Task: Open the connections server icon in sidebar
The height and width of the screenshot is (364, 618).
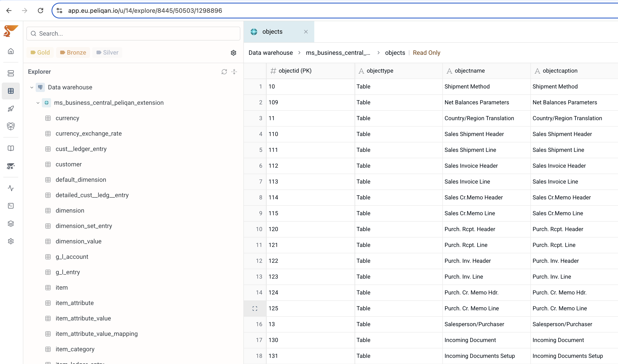Action: 11,73
